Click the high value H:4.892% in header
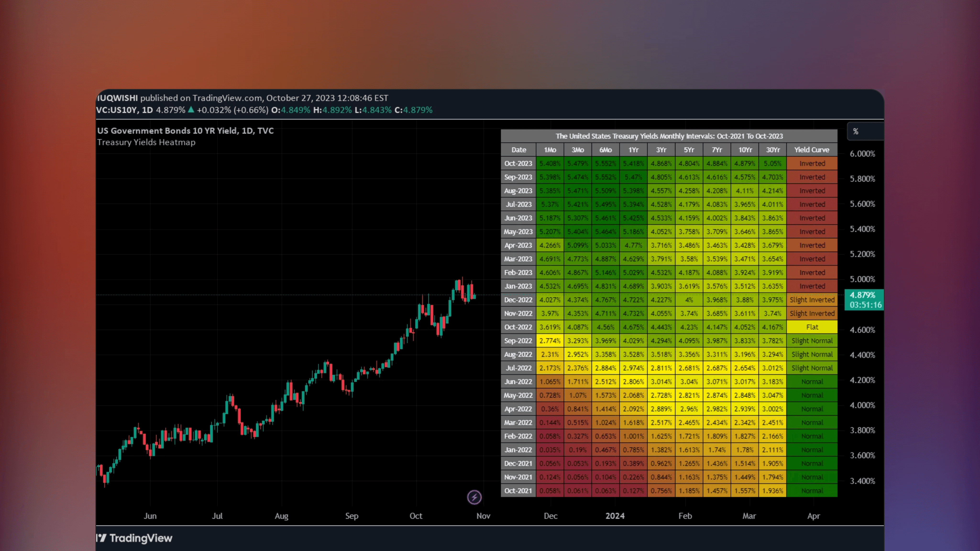This screenshot has height=551, width=980. point(332,110)
